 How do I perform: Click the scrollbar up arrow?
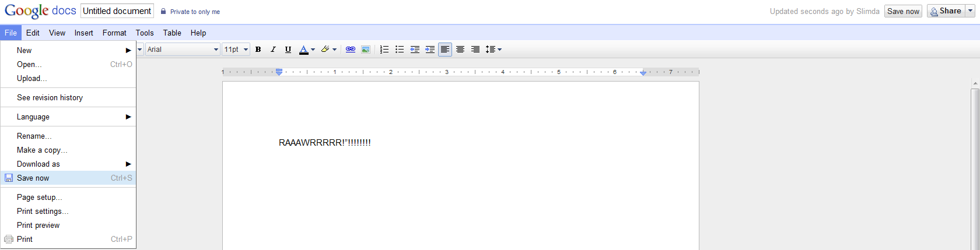point(975,84)
